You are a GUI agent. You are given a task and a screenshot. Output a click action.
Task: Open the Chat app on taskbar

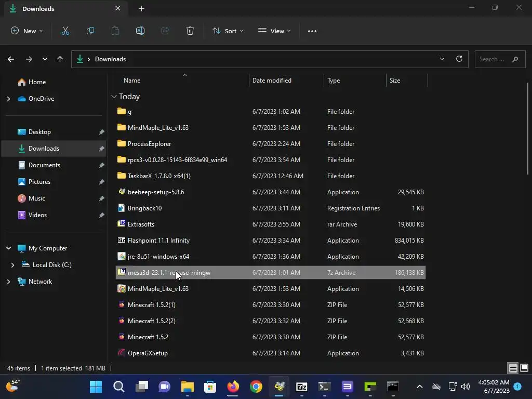[x=164, y=387]
